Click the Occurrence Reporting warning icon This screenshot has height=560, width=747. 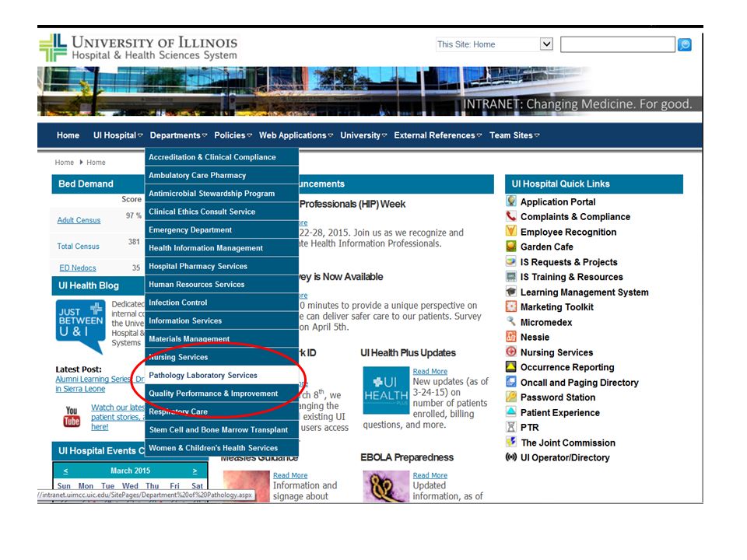click(x=511, y=366)
